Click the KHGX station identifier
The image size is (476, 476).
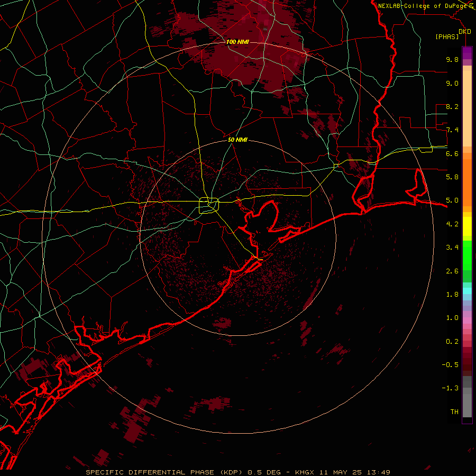pyautogui.click(x=305, y=472)
